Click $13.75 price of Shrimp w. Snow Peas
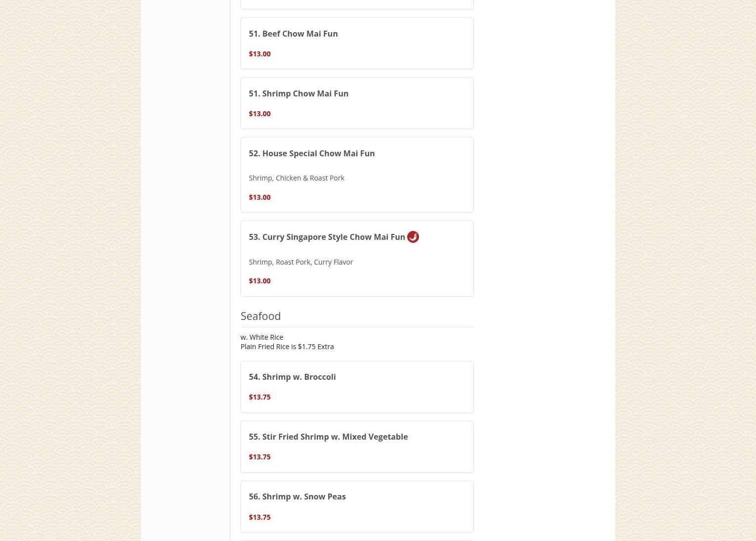756x541 pixels. coord(259,517)
